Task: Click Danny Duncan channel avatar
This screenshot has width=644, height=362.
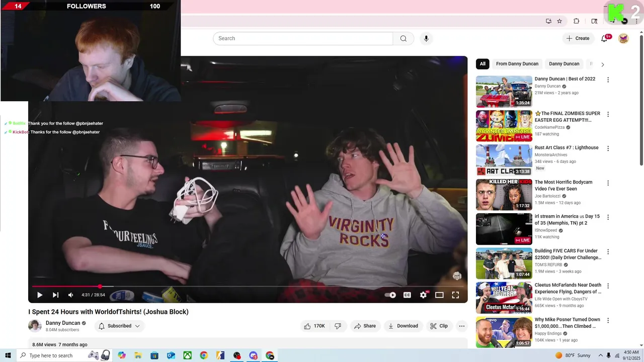Action: (35, 326)
